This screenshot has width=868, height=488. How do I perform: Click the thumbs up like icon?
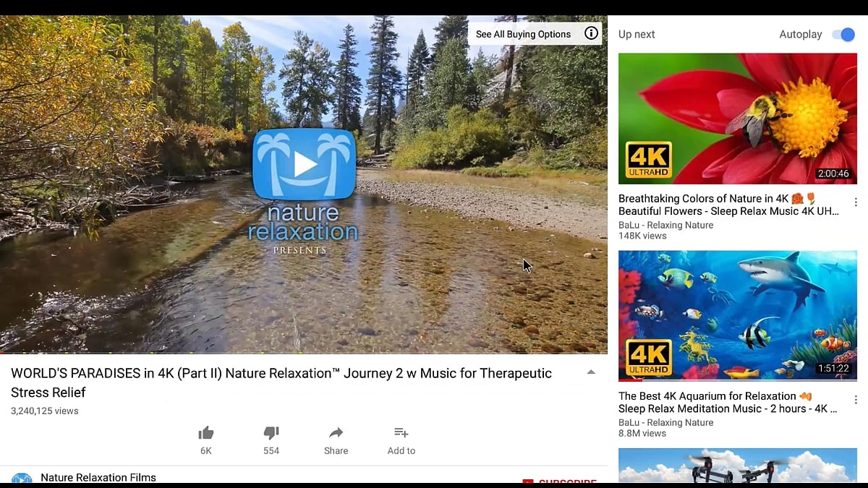click(205, 432)
